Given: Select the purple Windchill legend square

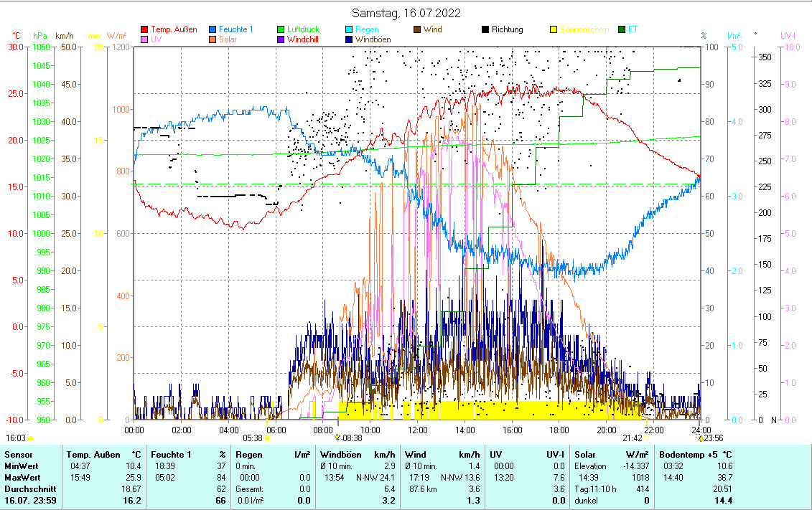Looking at the screenshot, I should (281, 39).
